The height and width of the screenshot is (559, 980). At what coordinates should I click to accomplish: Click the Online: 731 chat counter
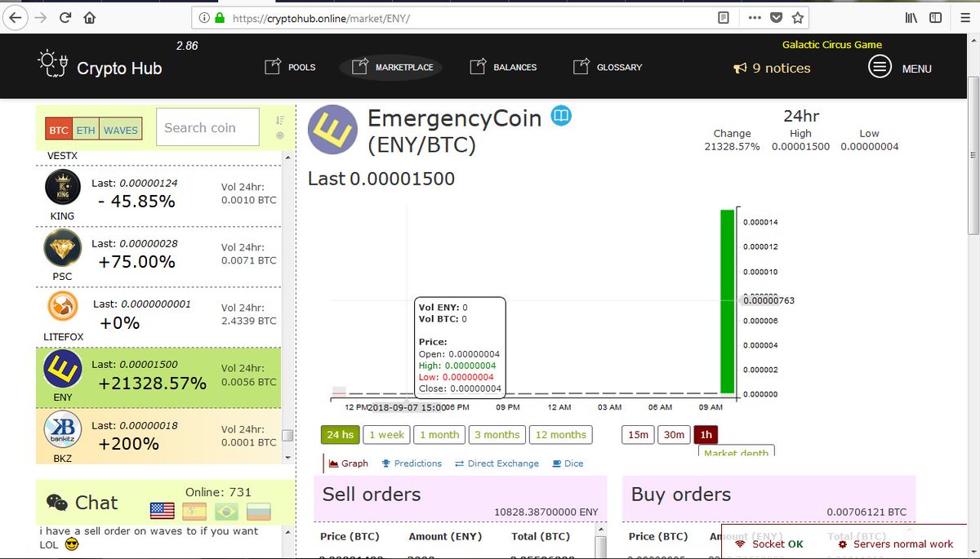point(218,492)
